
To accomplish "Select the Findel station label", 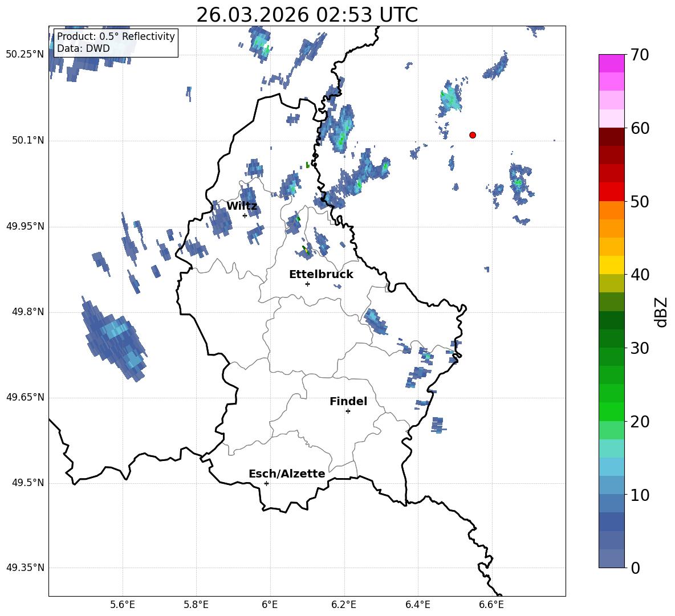I will point(348,401).
